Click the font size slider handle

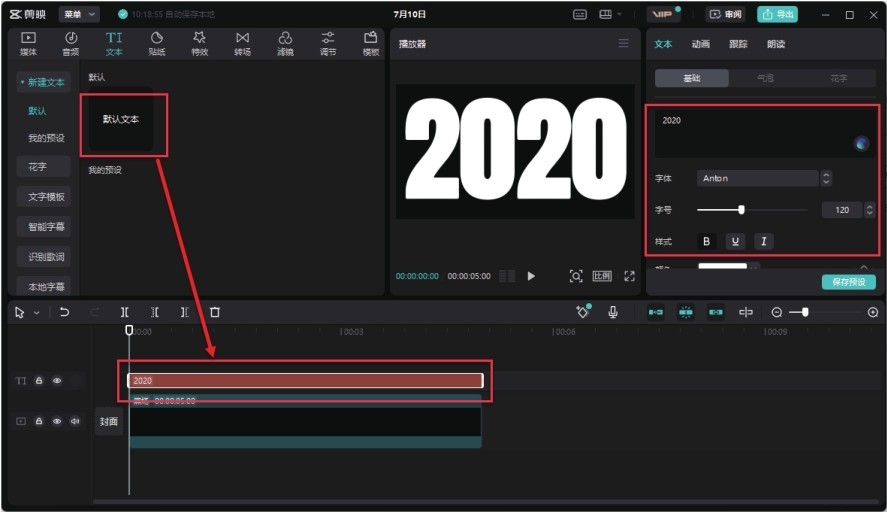coord(741,210)
